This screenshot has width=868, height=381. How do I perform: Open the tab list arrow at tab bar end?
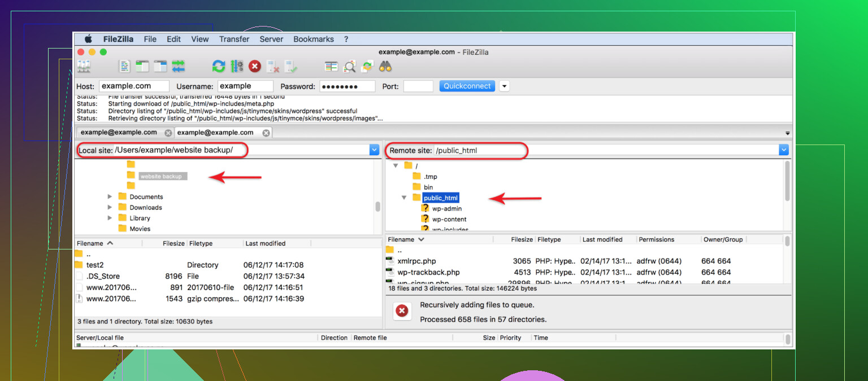point(788,133)
